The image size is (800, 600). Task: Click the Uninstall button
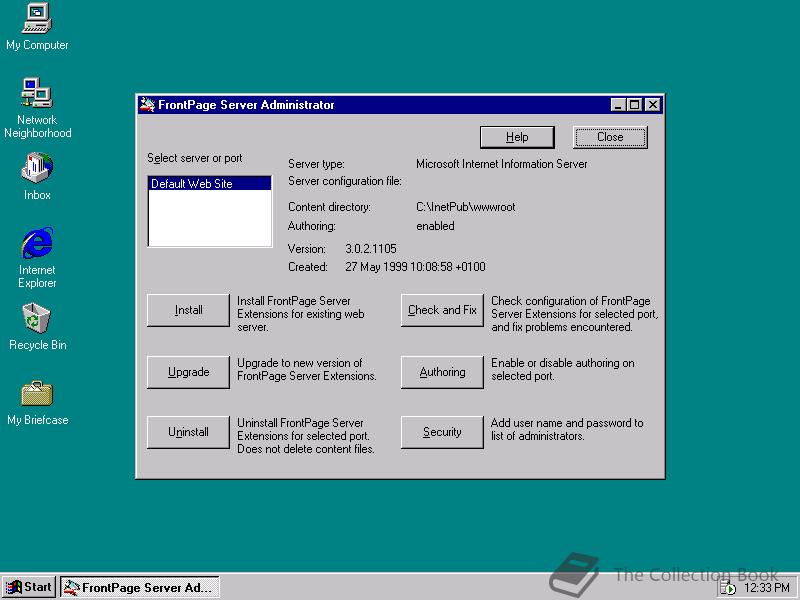point(188,432)
